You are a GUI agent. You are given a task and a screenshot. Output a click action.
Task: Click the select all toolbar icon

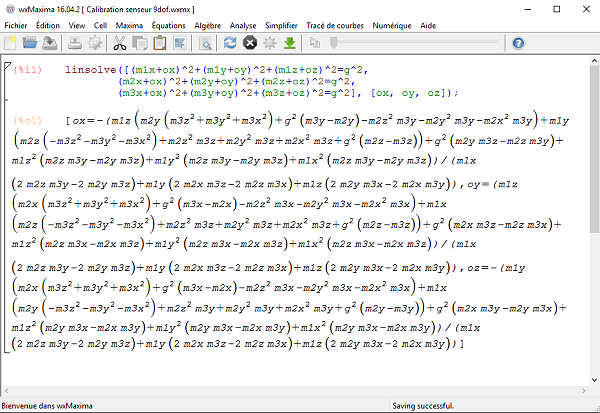(x=179, y=43)
